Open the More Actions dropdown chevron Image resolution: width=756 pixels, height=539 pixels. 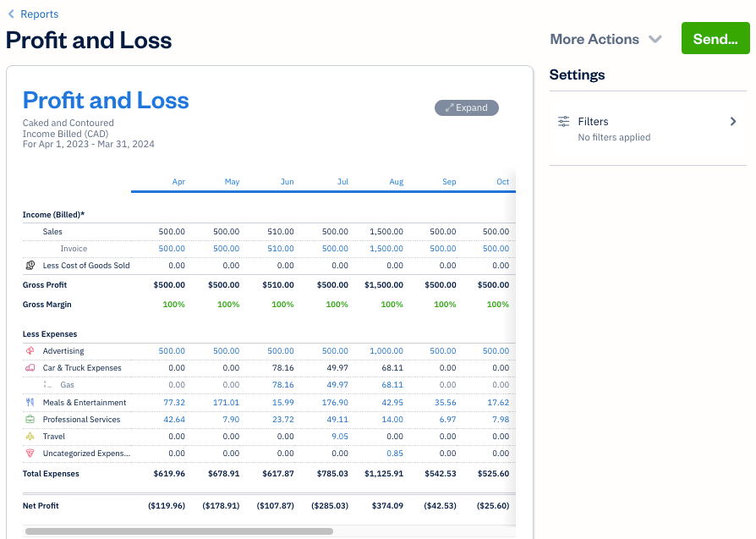655,39
